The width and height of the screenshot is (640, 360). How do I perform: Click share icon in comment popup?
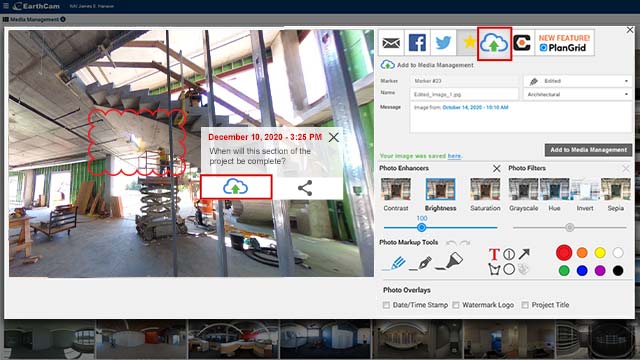305,188
